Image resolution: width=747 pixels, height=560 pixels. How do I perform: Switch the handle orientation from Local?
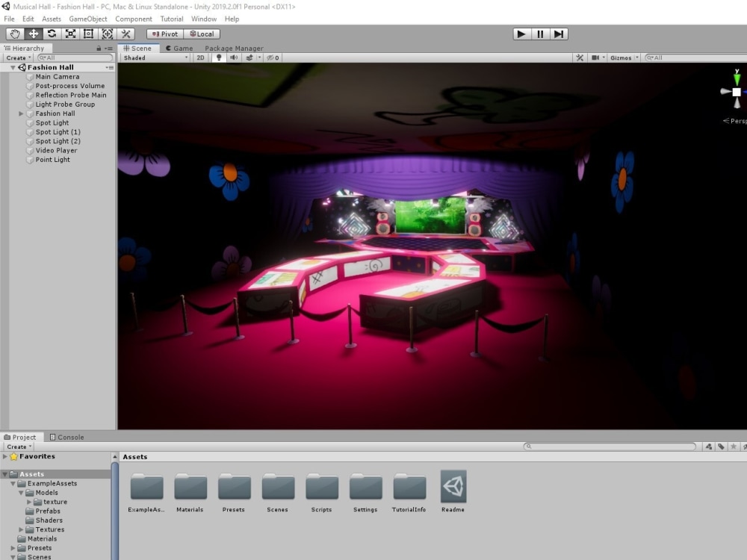pos(202,34)
